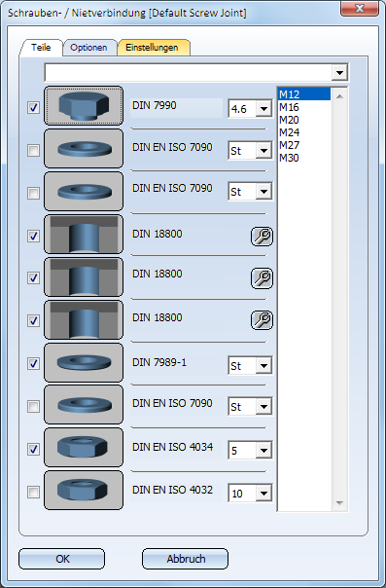Click the DIN 7990 label

tap(155, 105)
